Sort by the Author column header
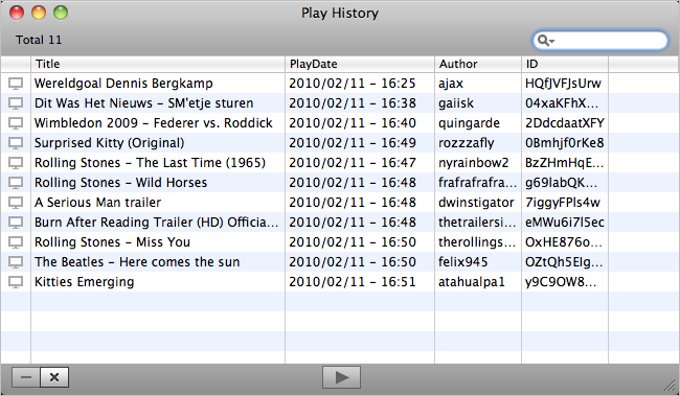 click(x=478, y=64)
